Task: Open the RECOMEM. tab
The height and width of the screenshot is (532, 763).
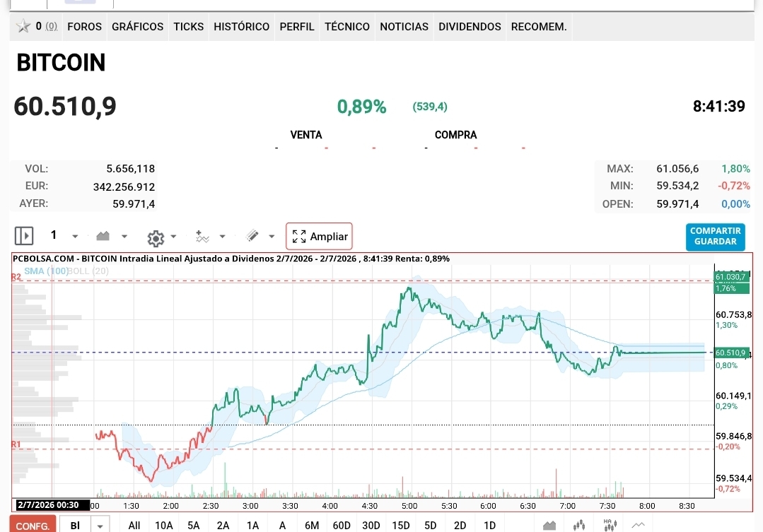Action: [539, 27]
